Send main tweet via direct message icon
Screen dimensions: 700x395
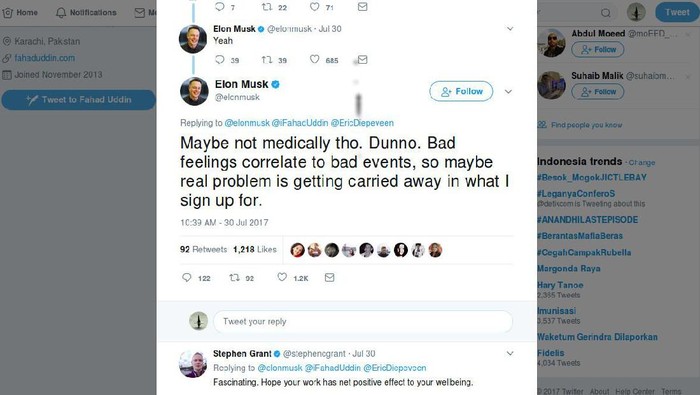pos(329,278)
